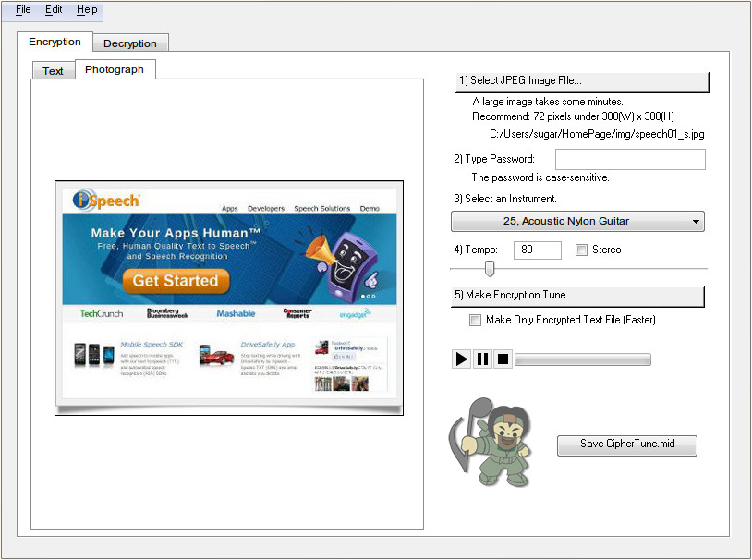Click Select JPEG Image File button
The image size is (752, 560).
581,81
